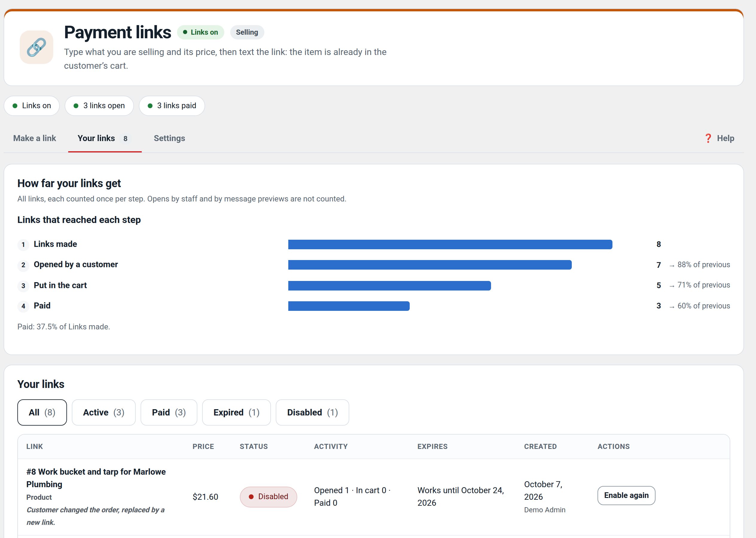
Task: Click the Put in the cart bar
Action: coord(389,285)
